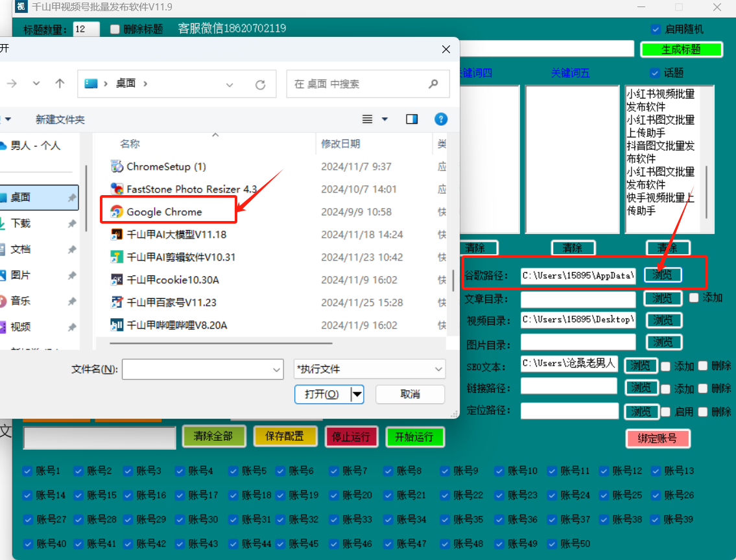The height and width of the screenshot is (560, 736).
Task: Toggle the preview pane icon
Action: 412,119
